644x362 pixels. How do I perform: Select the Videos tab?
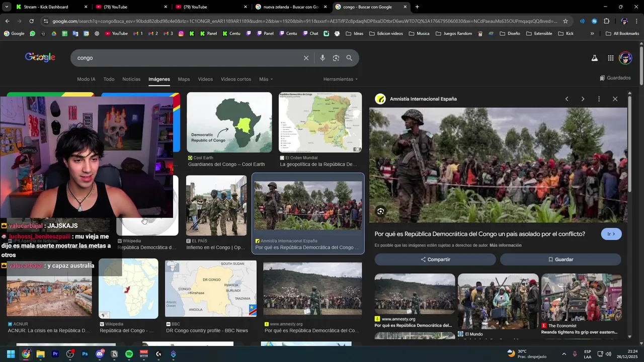205,79
